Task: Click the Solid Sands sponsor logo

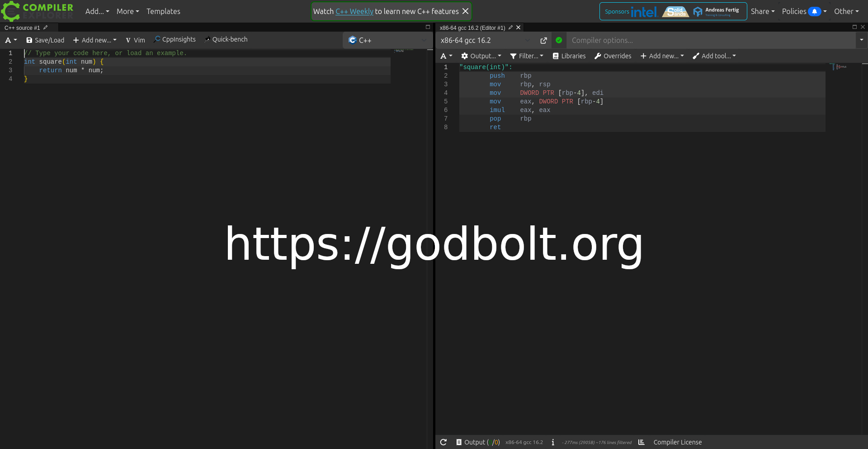Action: pyautogui.click(x=675, y=12)
